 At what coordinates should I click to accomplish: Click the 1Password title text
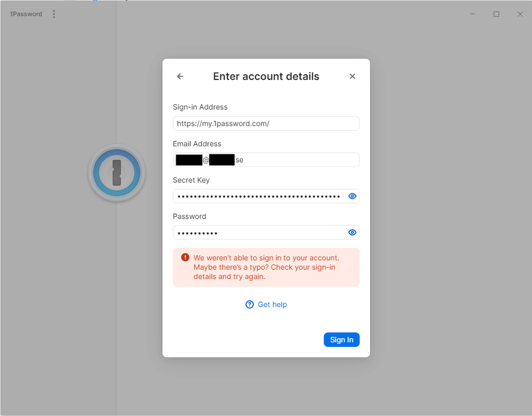click(26, 14)
